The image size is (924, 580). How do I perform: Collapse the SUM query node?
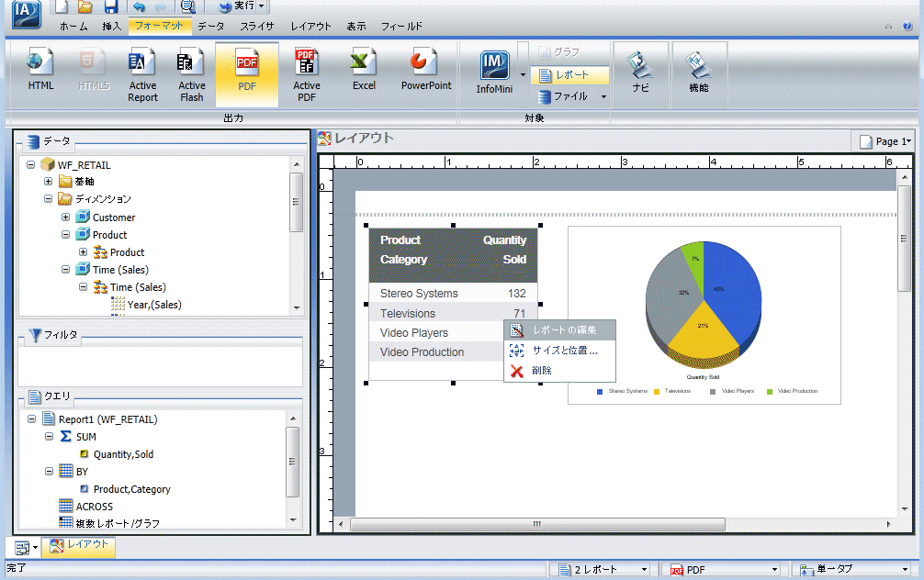coord(50,436)
